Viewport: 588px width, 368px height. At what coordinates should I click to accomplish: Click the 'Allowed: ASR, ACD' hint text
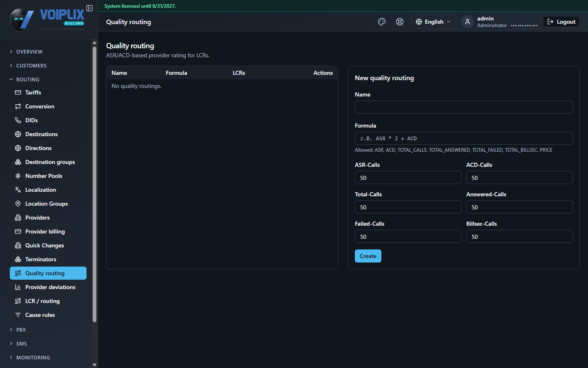(x=453, y=150)
